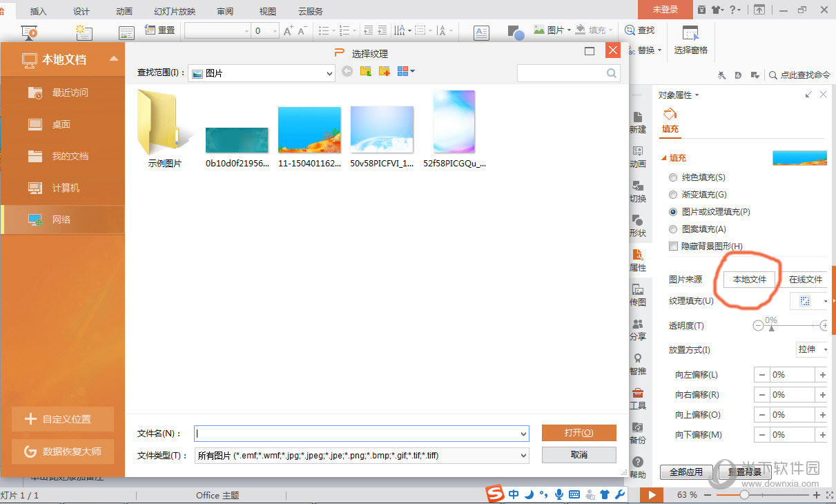
Task: Open the view mode icon menu
Action: tap(405, 71)
